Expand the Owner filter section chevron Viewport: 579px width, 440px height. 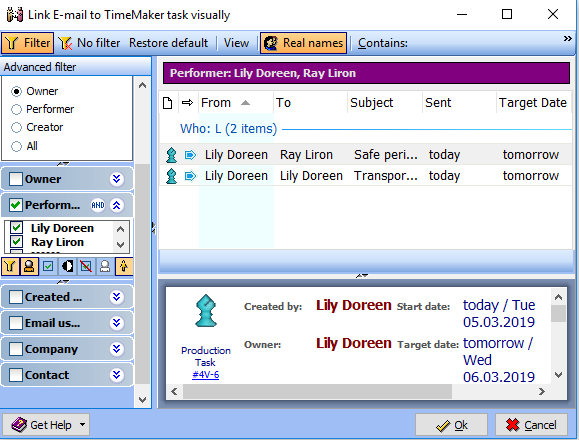117,179
